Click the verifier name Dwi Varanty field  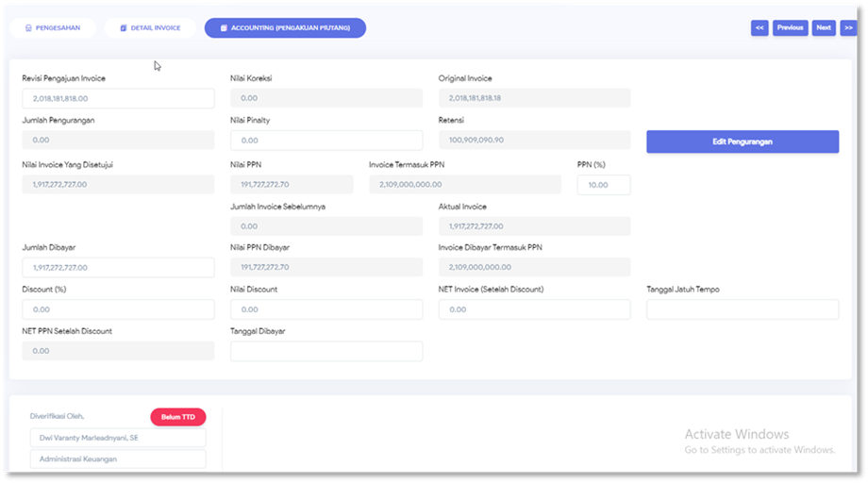click(x=118, y=439)
